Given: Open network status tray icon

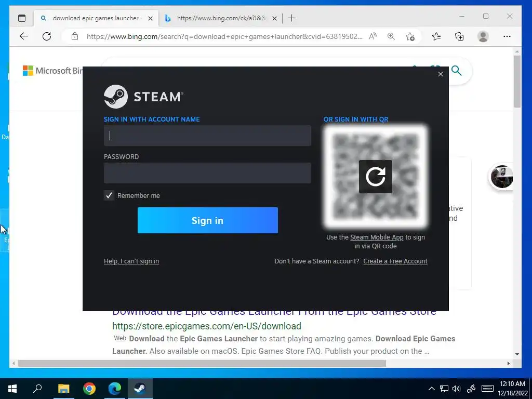Looking at the screenshot, I should click(x=444, y=389).
